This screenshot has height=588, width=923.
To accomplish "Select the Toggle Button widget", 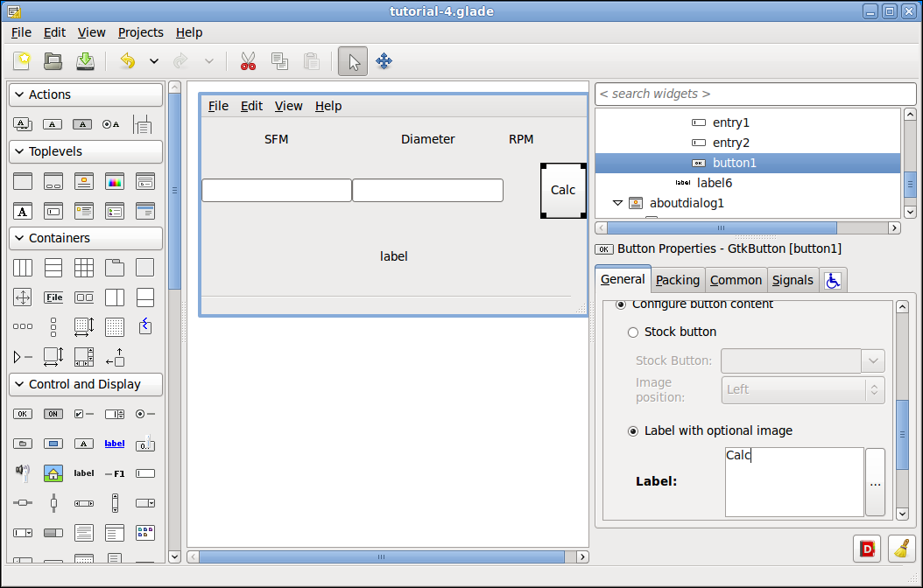I will tap(53, 414).
